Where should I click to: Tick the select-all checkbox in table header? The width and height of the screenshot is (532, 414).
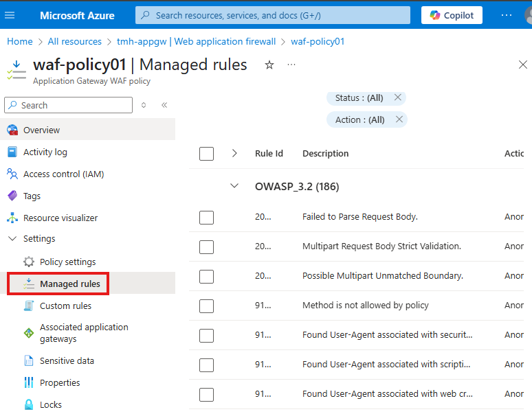click(x=206, y=154)
